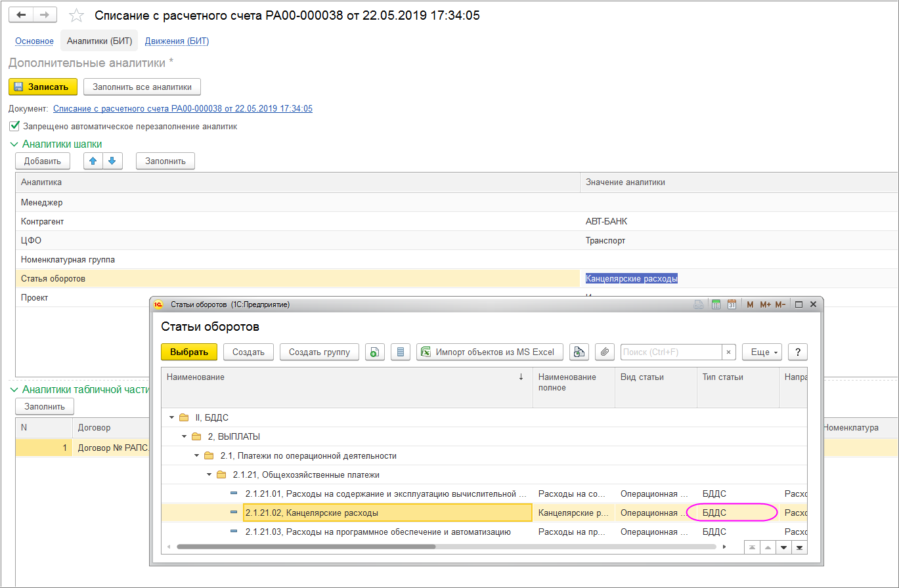Screen dimensions: 899x588
Task: Click the Поиск (Ctrl+F) search field
Action: pyautogui.click(x=671, y=352)
